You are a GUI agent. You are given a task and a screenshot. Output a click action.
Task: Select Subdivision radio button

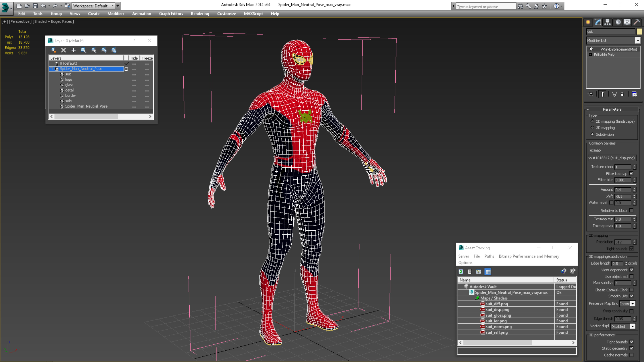592,134
